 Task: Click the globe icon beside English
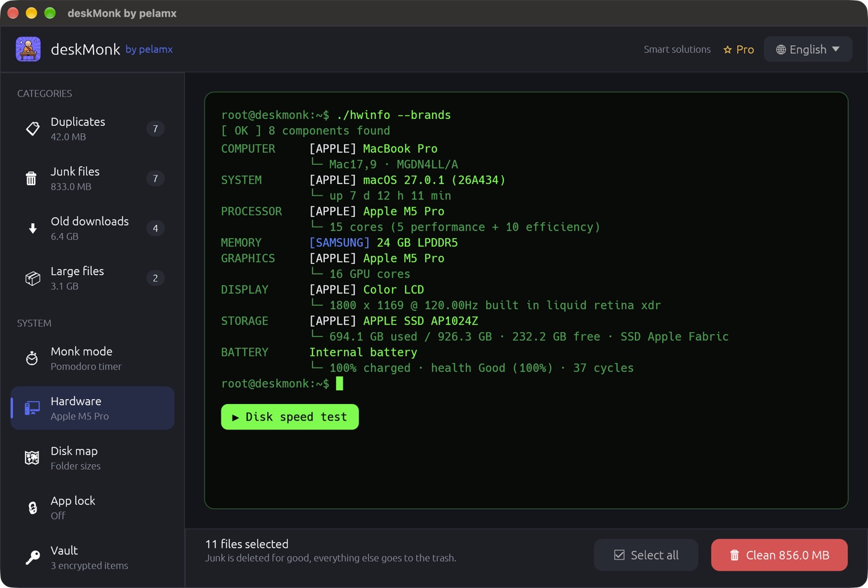781,50
